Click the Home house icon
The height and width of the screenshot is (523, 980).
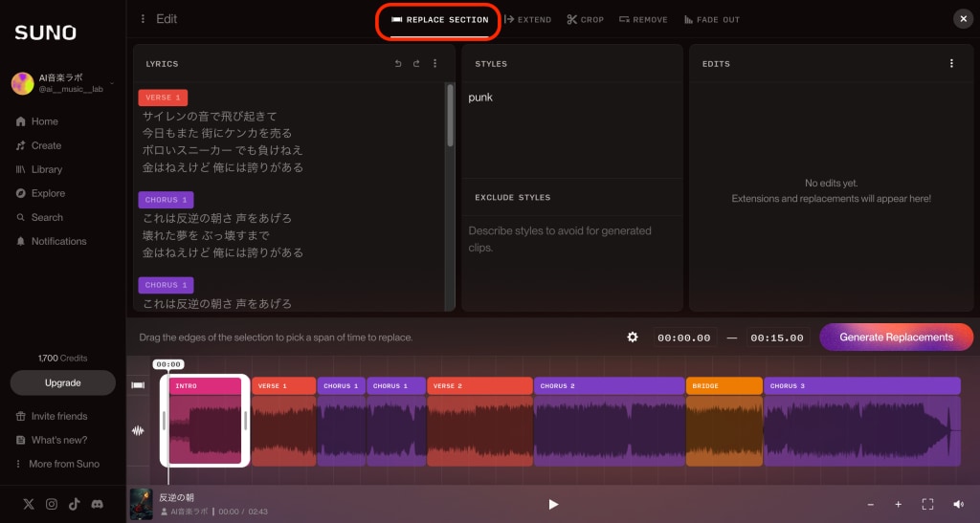click(x=21, y=121)
